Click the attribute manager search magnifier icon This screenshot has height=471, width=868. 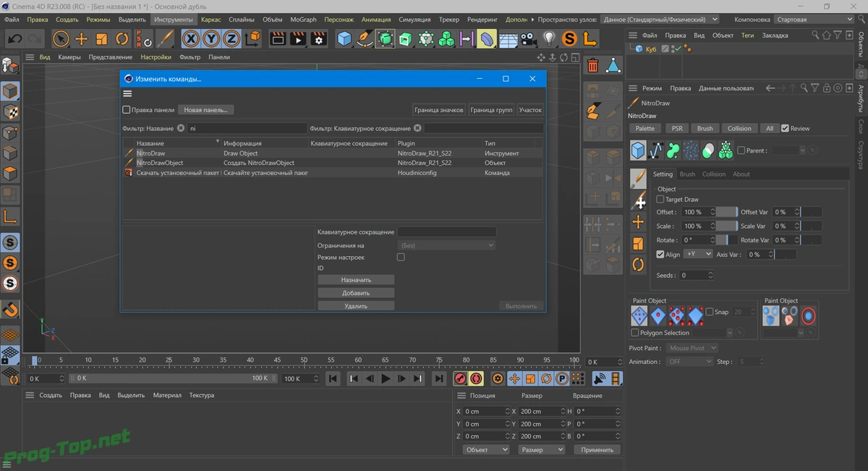pos(804,88)
